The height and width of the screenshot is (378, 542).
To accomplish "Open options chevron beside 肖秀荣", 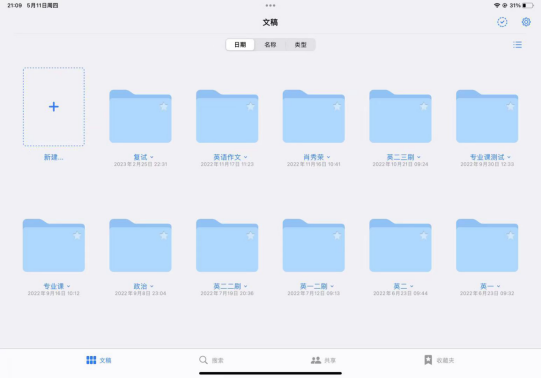I will point(328,157).
